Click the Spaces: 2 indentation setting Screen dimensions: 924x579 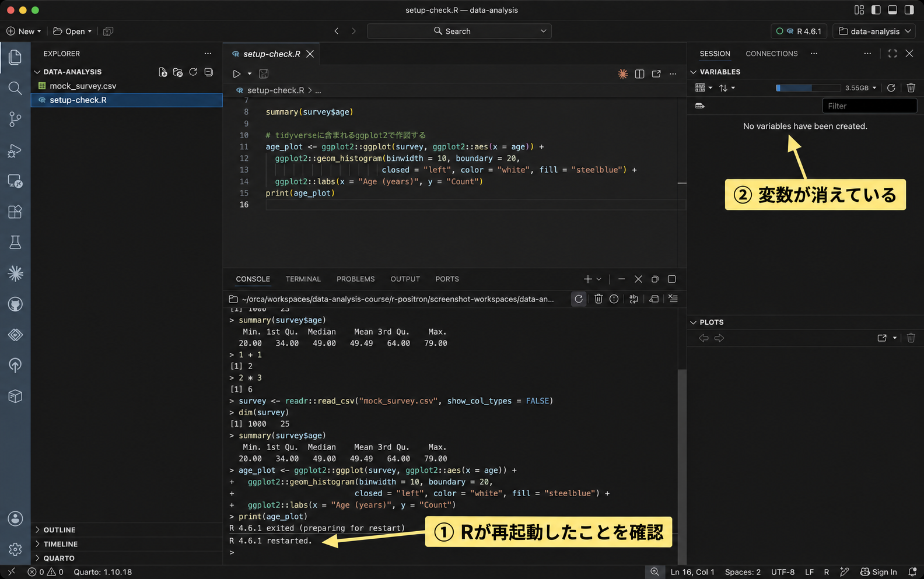[x=743, y=572]
